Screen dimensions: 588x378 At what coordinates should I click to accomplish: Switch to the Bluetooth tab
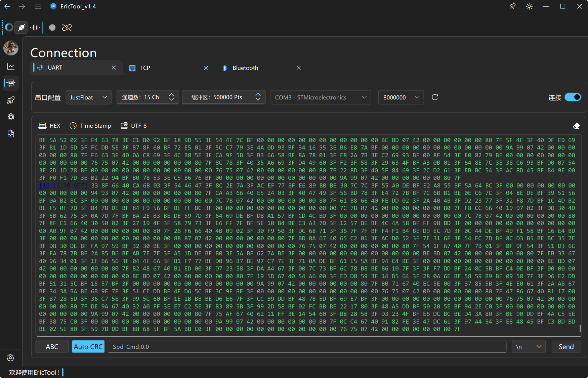click(245, 68)
